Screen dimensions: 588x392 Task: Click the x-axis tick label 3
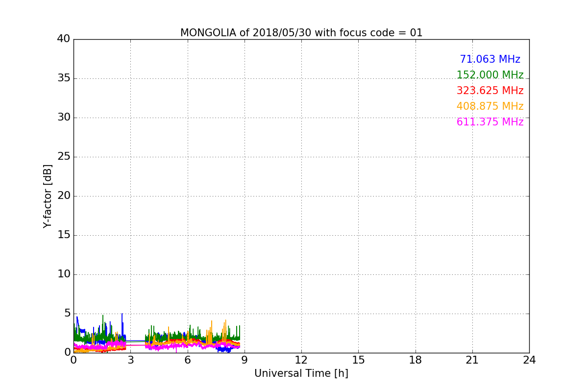pyautogui.click(x=130, y=360)
